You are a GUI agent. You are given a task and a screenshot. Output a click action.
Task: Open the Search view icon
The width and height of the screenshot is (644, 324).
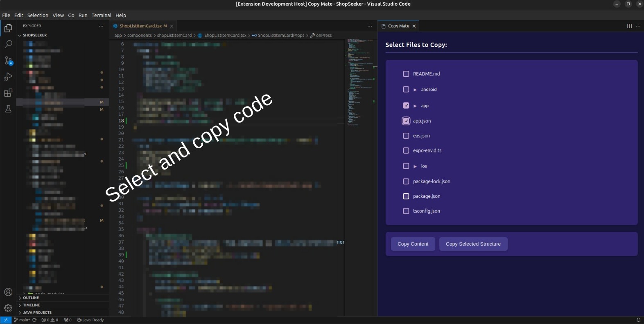[x=8, y=44]
